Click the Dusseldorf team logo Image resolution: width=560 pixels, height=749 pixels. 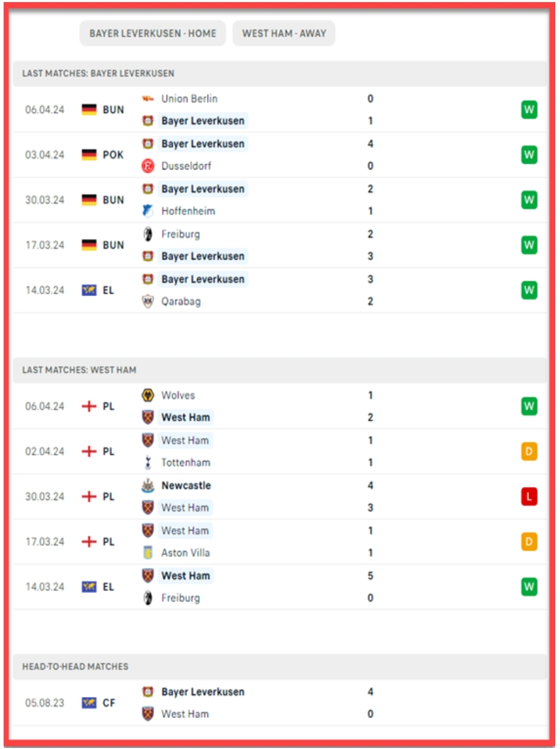[148, 166]
